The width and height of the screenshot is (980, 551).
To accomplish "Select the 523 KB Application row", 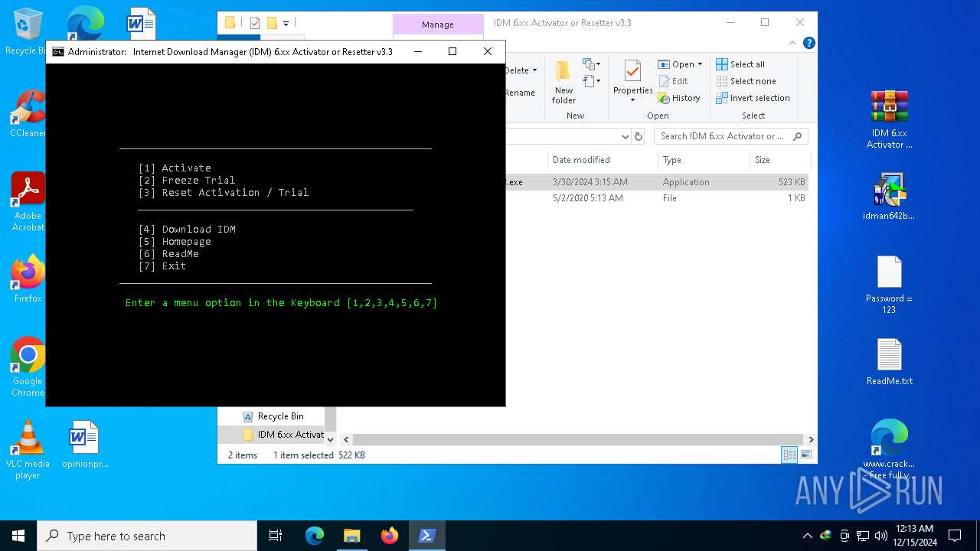I will (657, 182).
